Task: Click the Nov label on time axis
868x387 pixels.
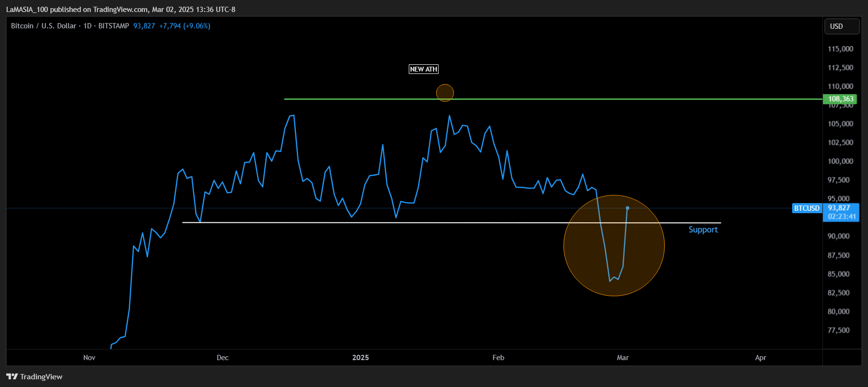Action: coord(89,358)
